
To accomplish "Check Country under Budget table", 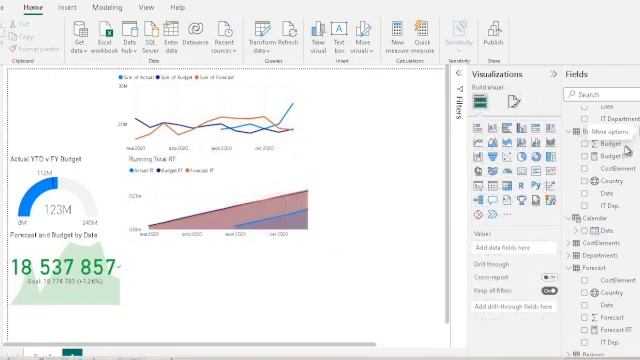I will 584,181.
